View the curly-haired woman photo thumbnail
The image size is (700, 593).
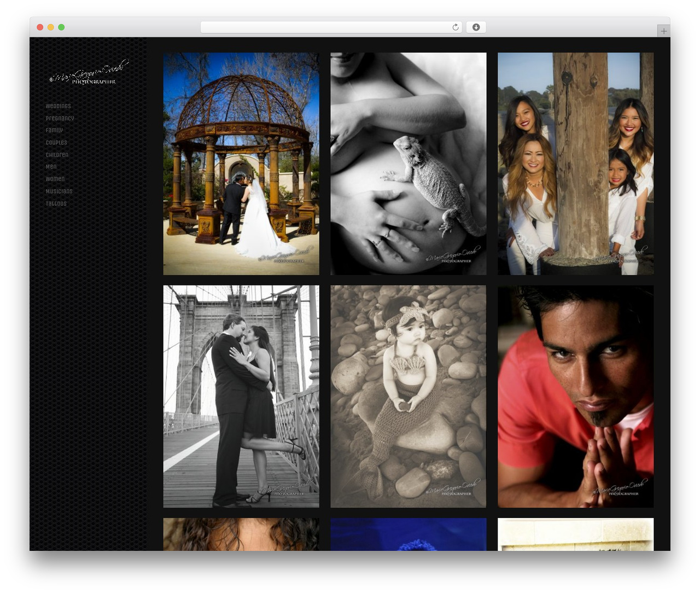point(241,534)
